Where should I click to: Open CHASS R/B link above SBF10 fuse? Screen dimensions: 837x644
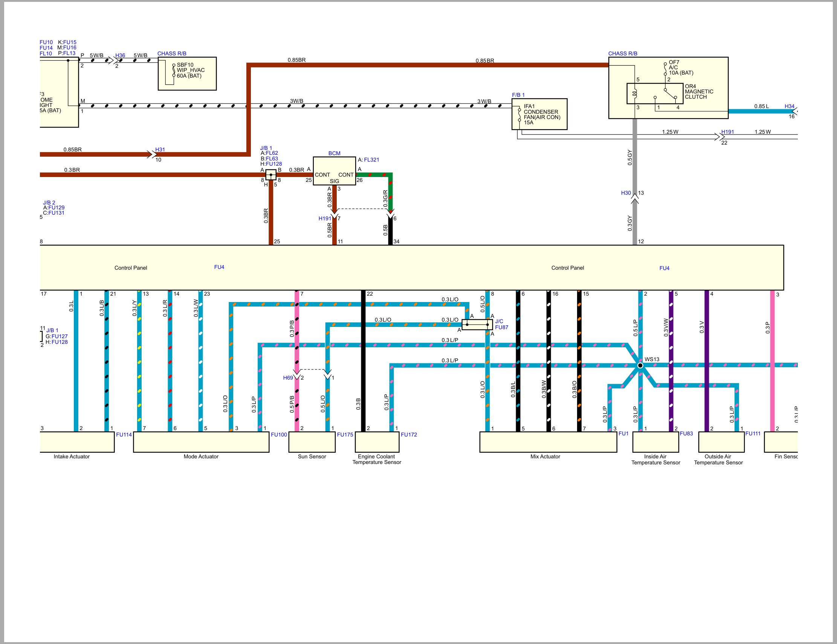point(172,53)
